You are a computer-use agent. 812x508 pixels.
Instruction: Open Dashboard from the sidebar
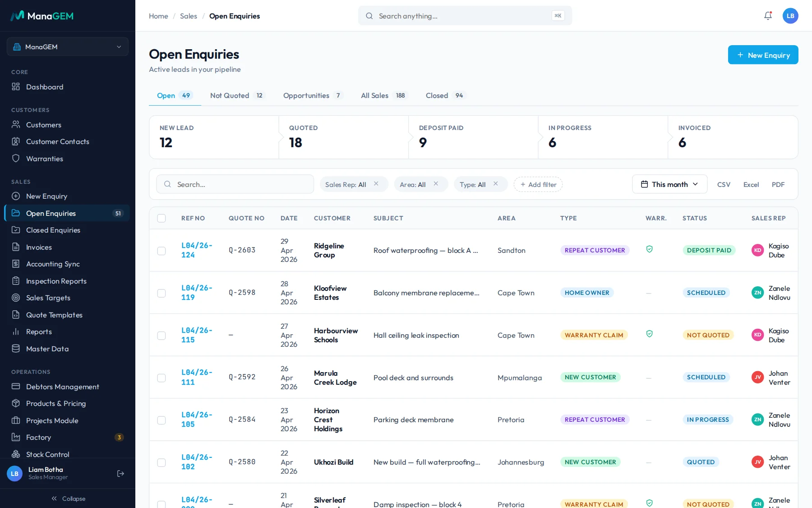[68, 87]
